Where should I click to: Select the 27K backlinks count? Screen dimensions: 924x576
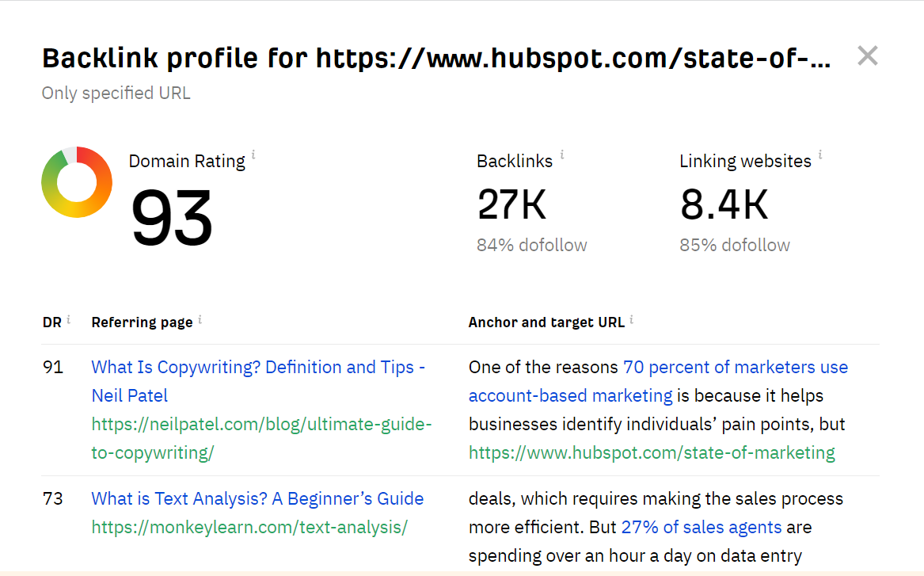[511, 204]
